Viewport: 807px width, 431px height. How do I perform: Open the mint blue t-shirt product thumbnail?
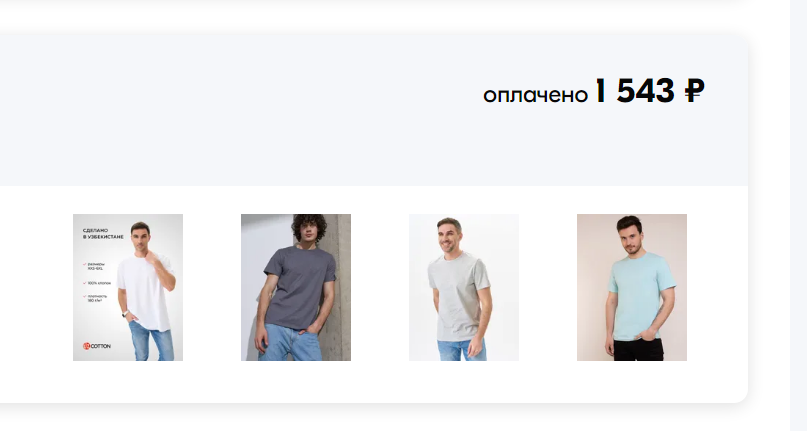click(631, 287)
